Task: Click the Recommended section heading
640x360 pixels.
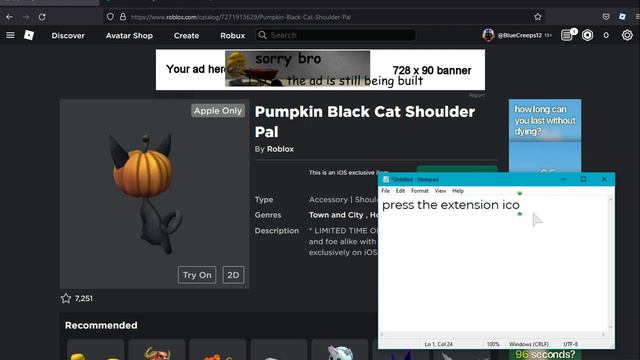Action: (x=101, y=325)
